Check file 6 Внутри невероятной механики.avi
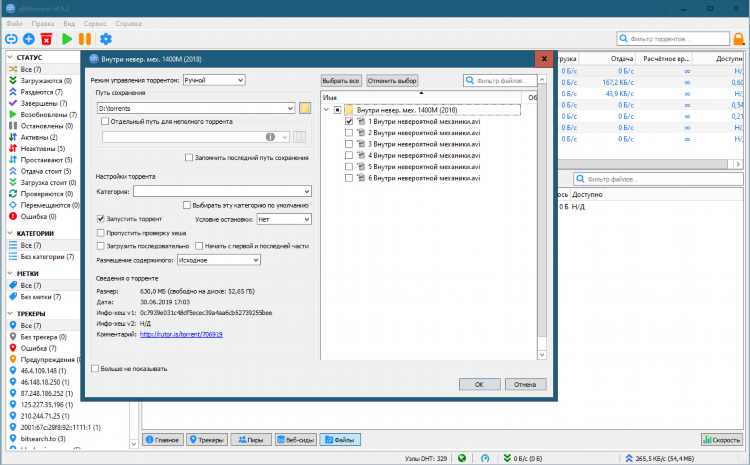Image resolution: width=750 pixels, height=465 pixels. [x=349, y=178]
